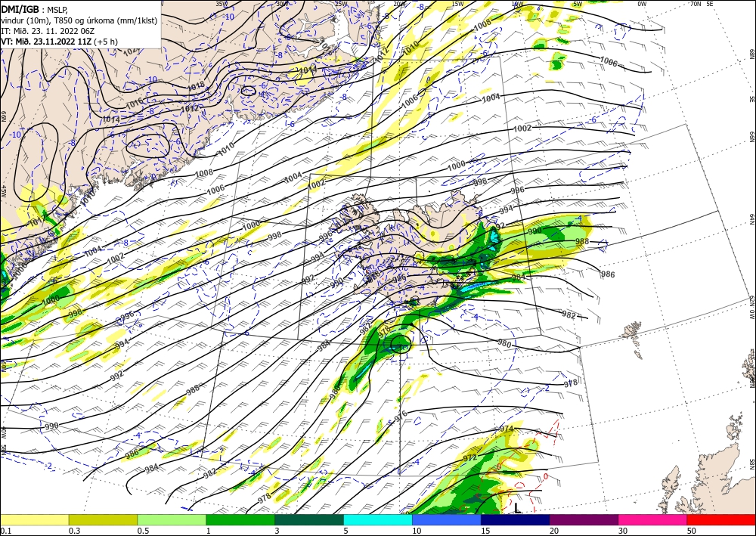
Task: Click the '15' legend tick value
Action: [x=485, y=531]
